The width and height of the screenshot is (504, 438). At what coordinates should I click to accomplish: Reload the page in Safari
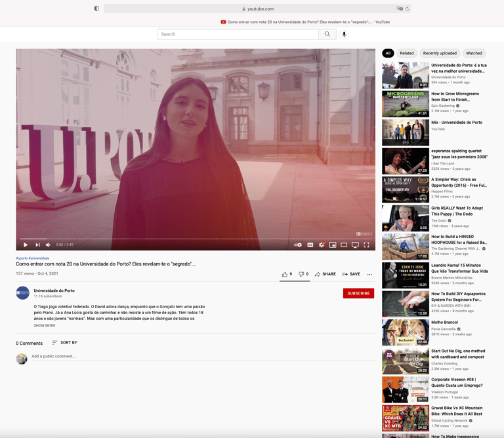pos(407,9)
